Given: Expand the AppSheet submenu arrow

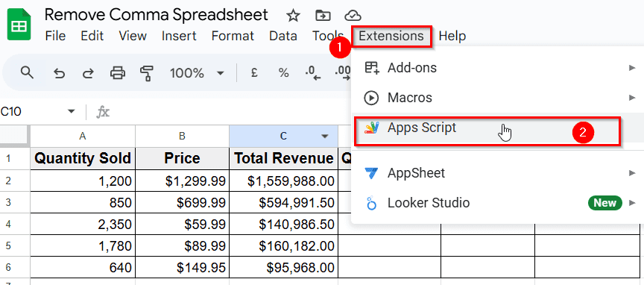Looking at the screenshot, I should [632, 173].
